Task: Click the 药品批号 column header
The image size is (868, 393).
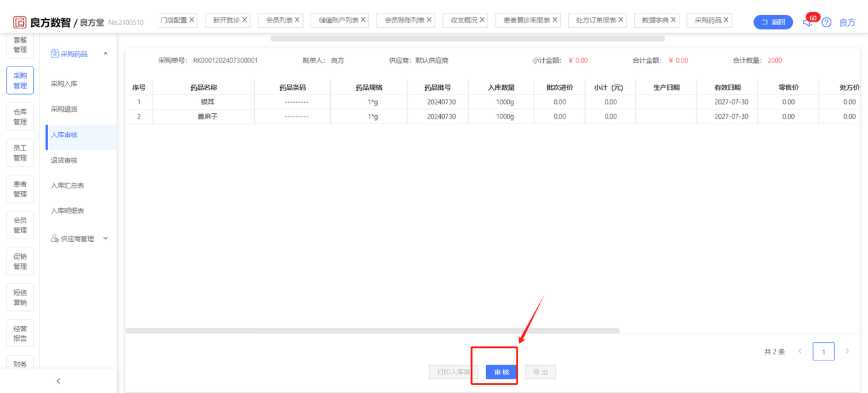Action: [x=437, y=87]
